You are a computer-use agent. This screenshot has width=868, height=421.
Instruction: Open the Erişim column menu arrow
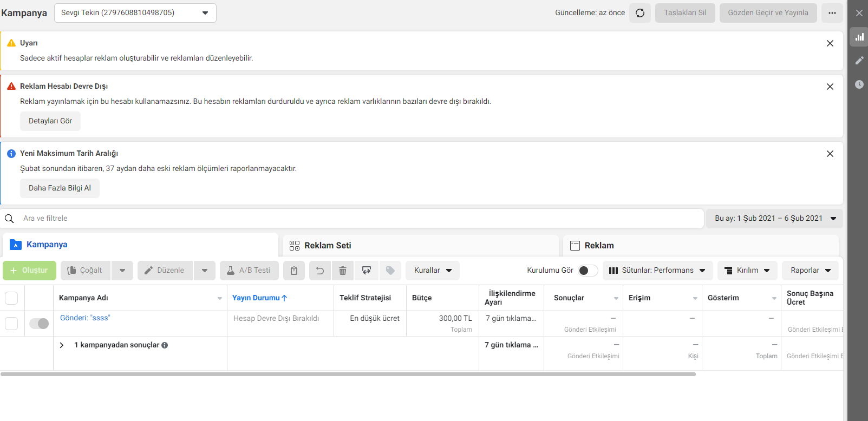[x=695, y=299]
